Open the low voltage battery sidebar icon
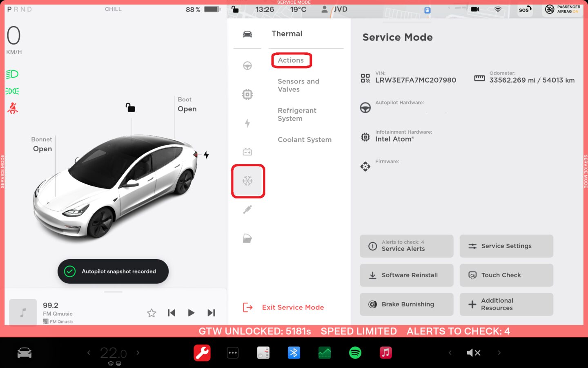588x368 pixels. coord(247,152)
